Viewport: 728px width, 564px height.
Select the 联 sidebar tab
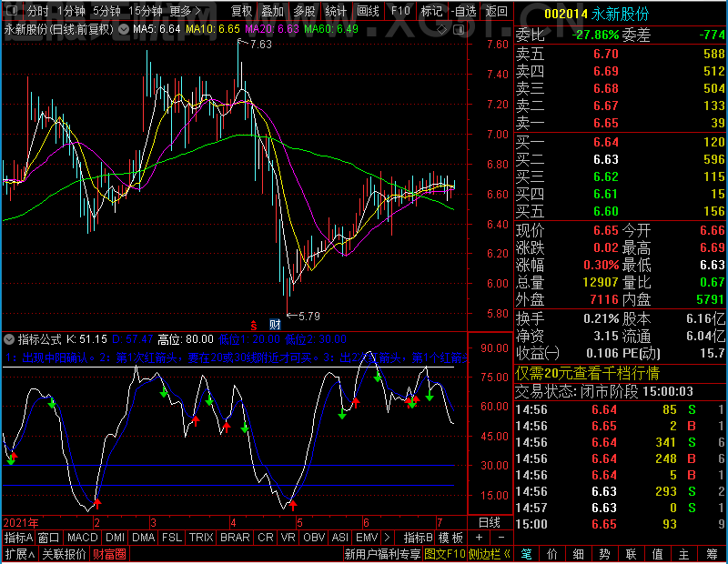pos(631,554)
